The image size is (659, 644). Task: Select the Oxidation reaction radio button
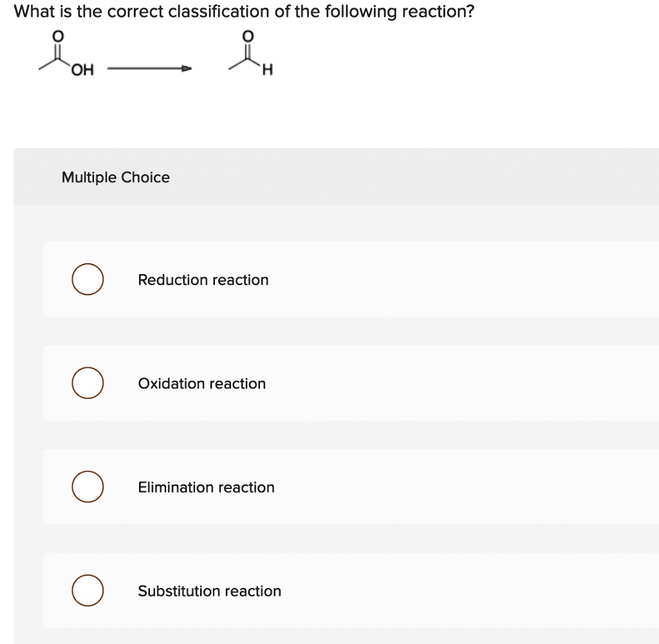88,383
